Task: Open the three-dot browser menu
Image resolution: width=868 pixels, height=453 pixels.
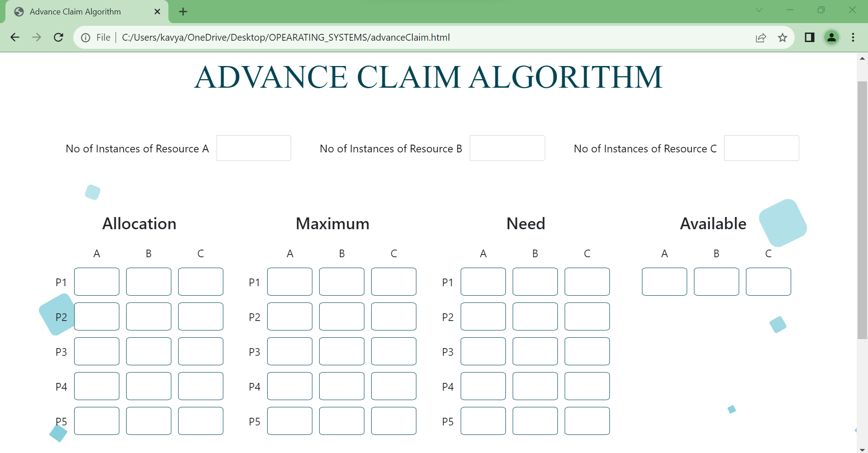Action: pos(854,38)
